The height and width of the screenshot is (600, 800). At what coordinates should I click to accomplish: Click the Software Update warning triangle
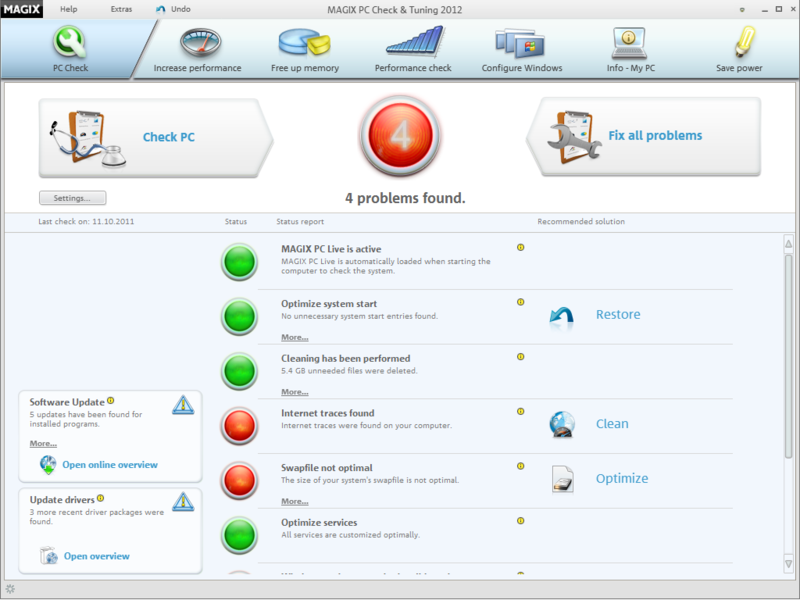(x=183, y=405)
